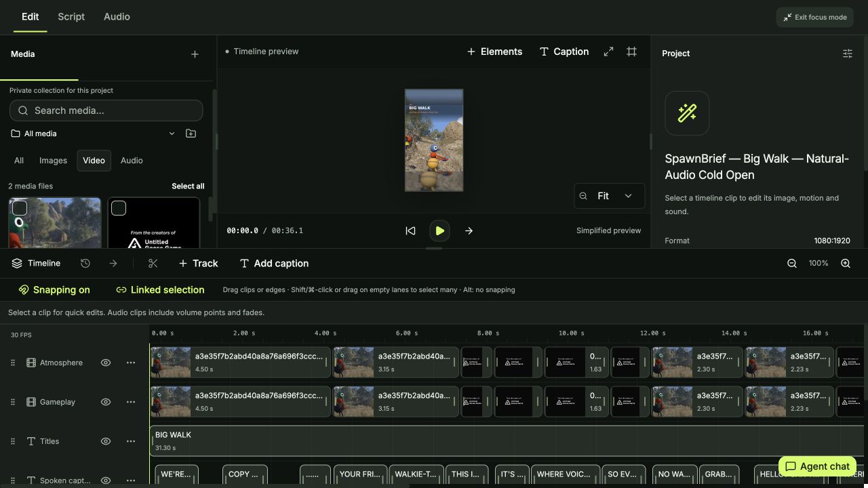Screen dimensions: 868x488
Task: Open the project settings sliders icon
Action: 848,54
